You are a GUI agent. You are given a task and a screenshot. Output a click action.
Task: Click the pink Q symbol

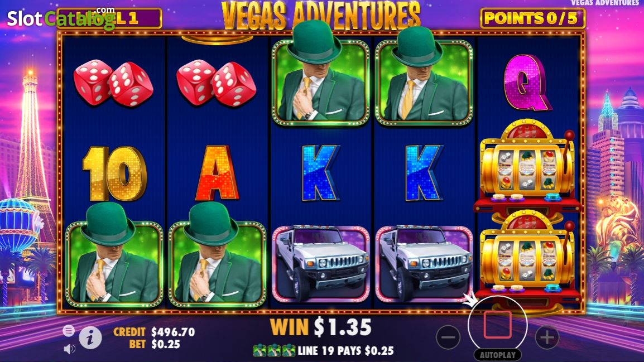click(x=527, y=83)
